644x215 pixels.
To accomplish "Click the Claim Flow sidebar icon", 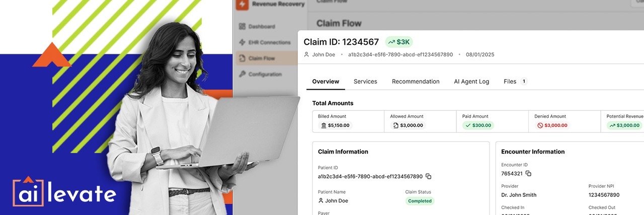I will point(242,58).
